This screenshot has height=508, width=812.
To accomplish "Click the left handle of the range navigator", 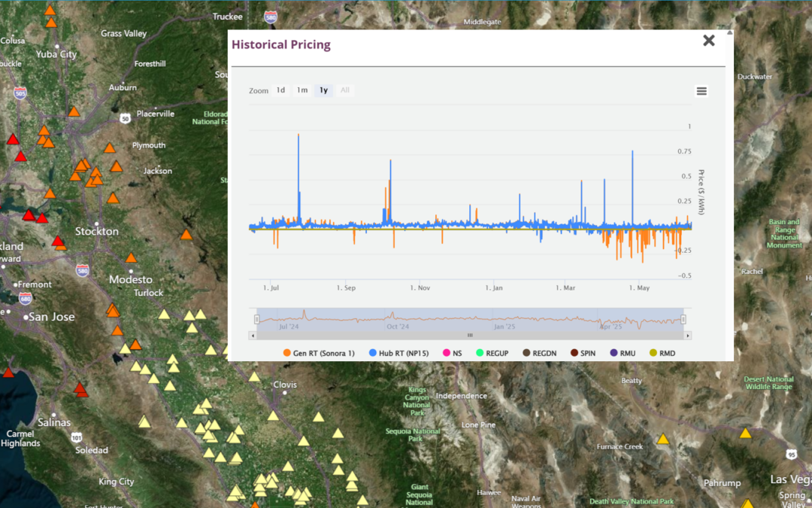I will 256,319.
